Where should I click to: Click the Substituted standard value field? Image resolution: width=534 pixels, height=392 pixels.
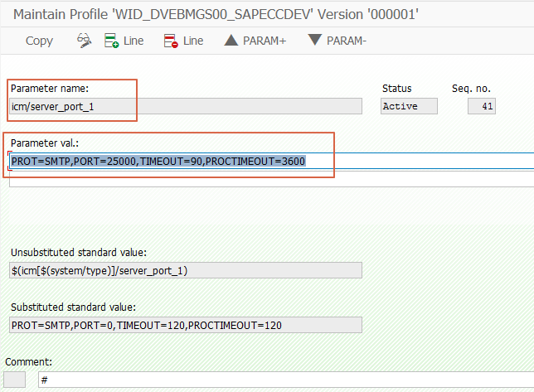click(186, 325)
